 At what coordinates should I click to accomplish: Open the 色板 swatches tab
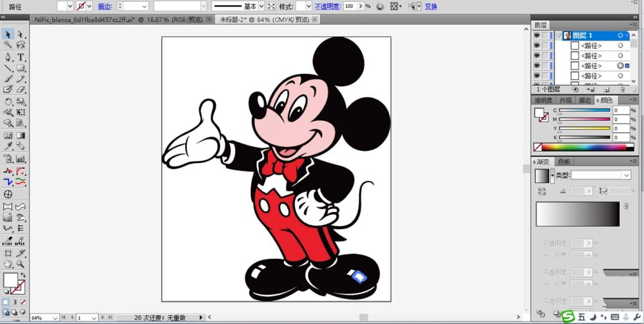[x=565, y=162]
